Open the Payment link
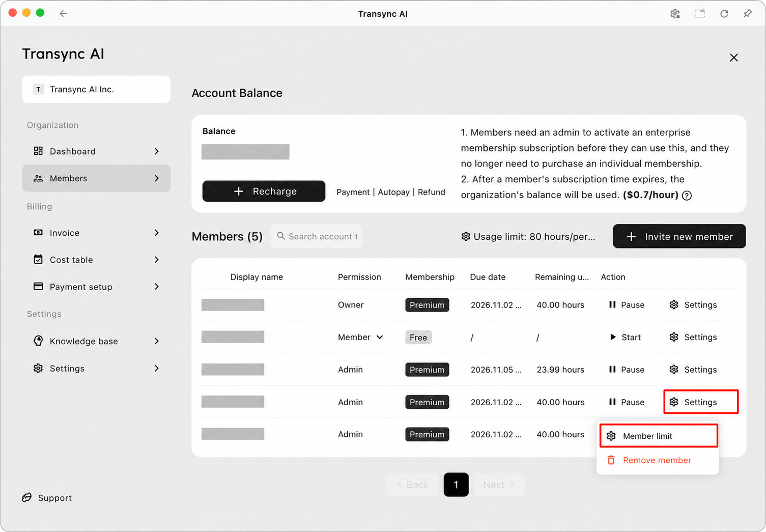766x532 pixels. (x=353, y=192)
